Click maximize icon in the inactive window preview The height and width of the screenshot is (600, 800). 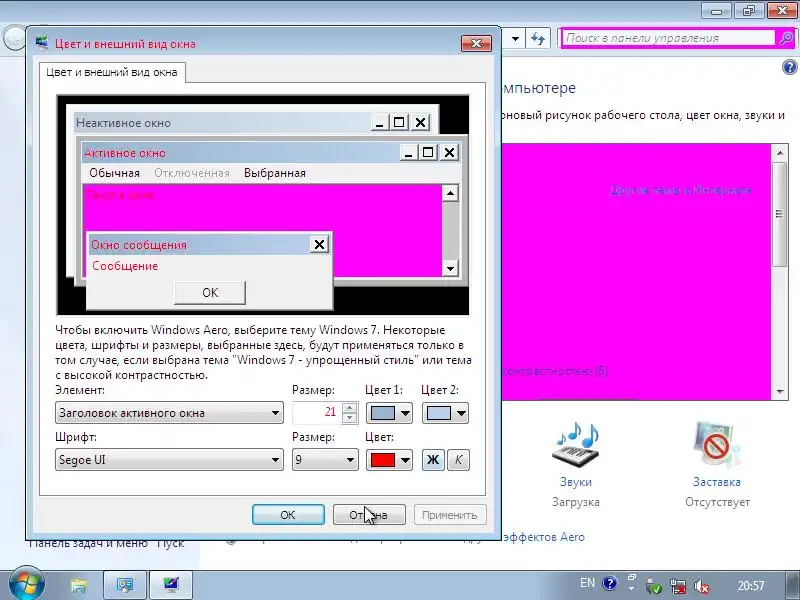399,123
